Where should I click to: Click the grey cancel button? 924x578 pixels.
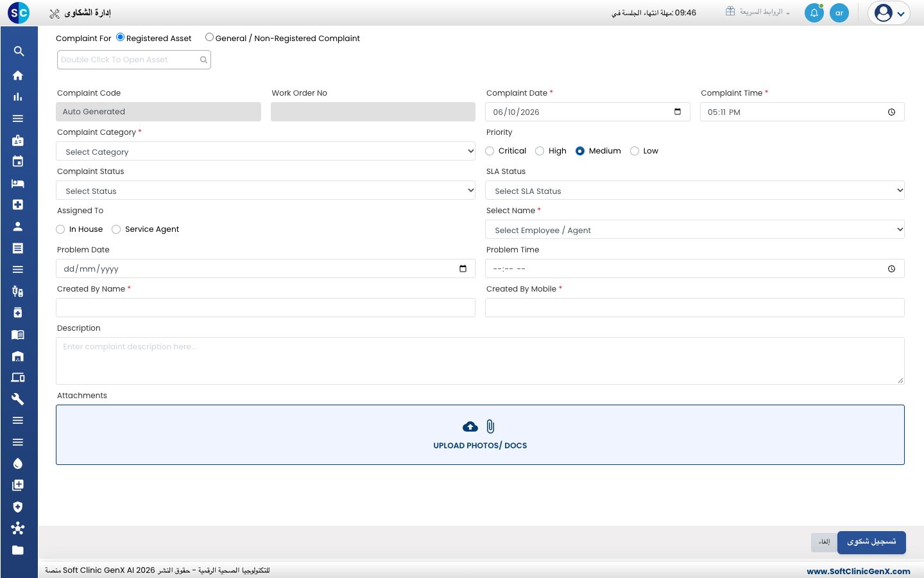click(x=824, y=542)
